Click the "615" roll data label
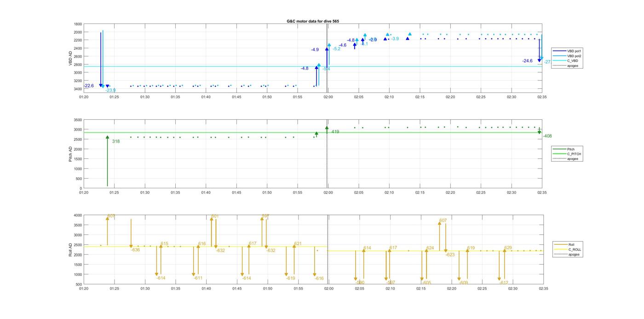 164,244
